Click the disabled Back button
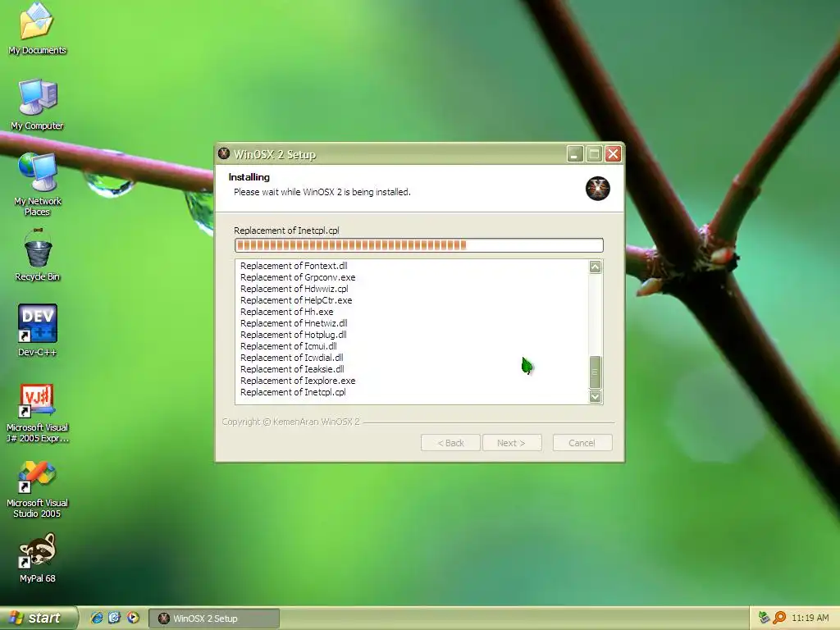This screenshot has height=630, width=840. coord(450,443)
